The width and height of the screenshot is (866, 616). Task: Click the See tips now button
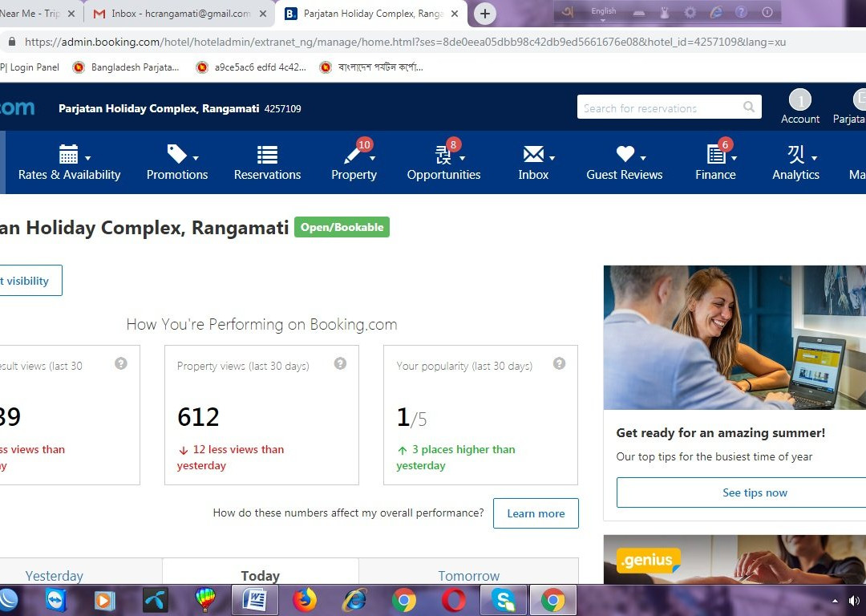755,492
